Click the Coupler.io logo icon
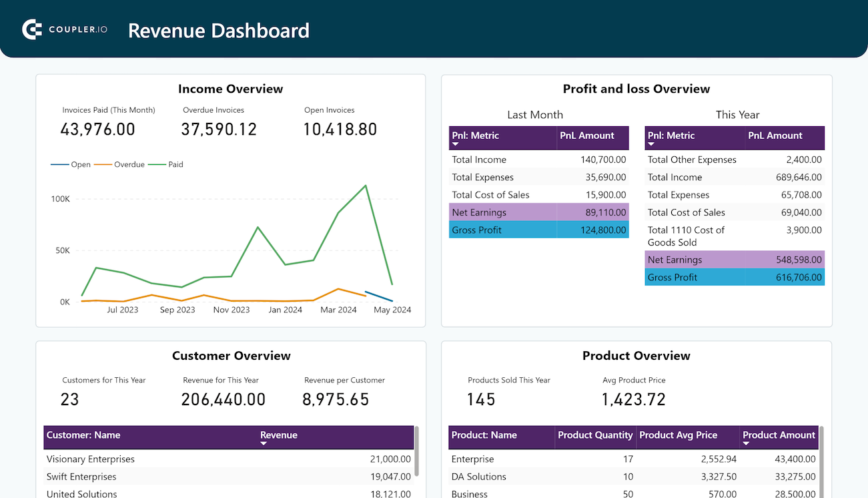The image size is (868, 498). click(x=32, y=29)
